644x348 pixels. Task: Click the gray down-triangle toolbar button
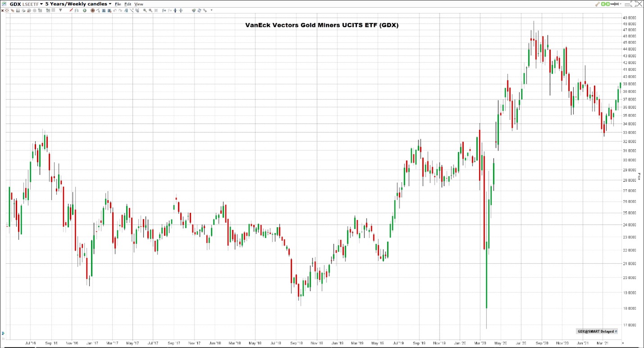coord(60,10)
